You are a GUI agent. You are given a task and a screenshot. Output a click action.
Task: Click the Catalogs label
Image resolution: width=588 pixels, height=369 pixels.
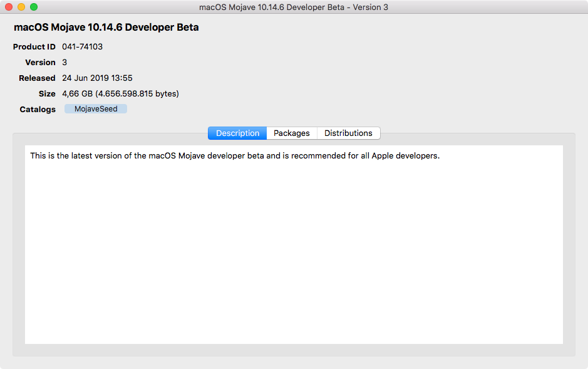(x=38, y=109)
